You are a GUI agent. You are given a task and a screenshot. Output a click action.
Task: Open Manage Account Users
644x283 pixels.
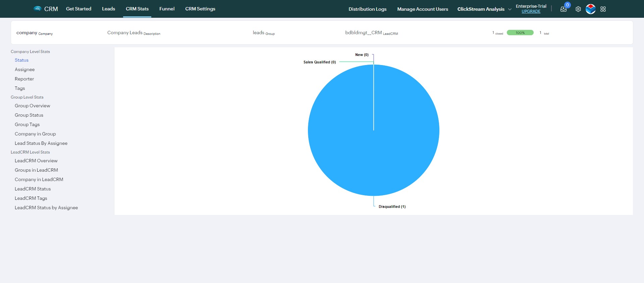pyautogui.click(x=423, y=9)
